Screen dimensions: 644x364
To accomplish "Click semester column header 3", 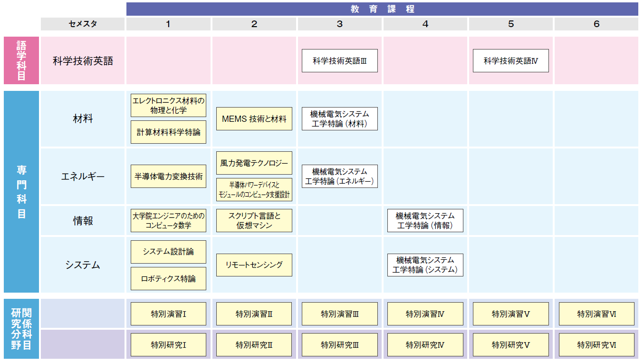I will (x=340, y=24).
